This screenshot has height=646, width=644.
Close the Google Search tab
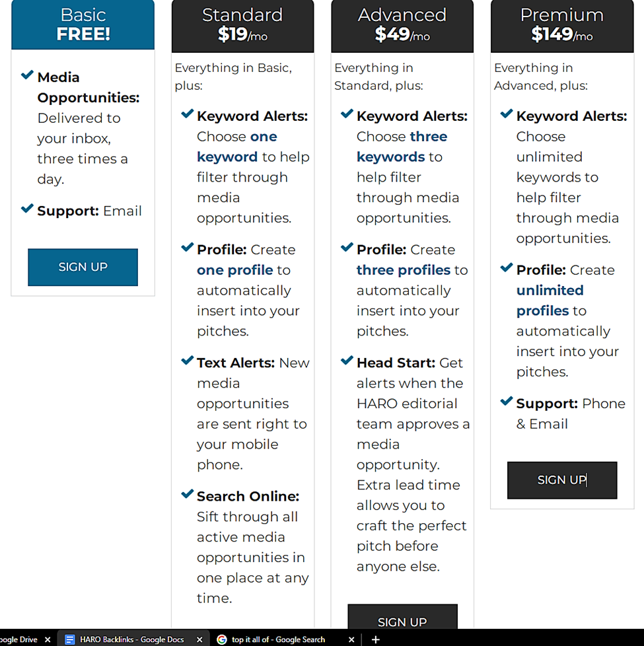tap(351, 639)
